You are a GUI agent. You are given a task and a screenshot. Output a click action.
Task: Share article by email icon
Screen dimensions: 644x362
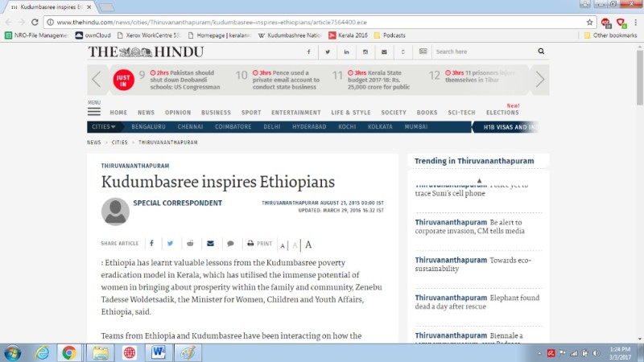pos(210,244)
